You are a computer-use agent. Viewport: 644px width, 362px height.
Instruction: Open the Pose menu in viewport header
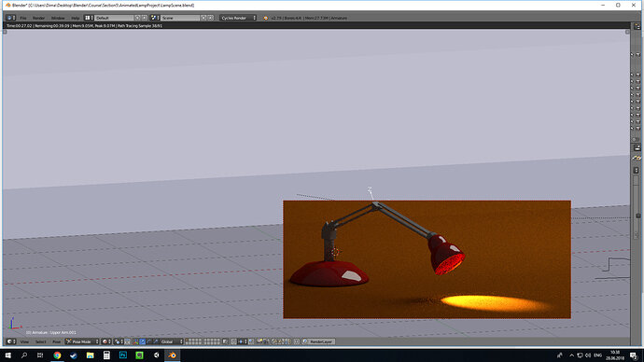tap(57, 341)
